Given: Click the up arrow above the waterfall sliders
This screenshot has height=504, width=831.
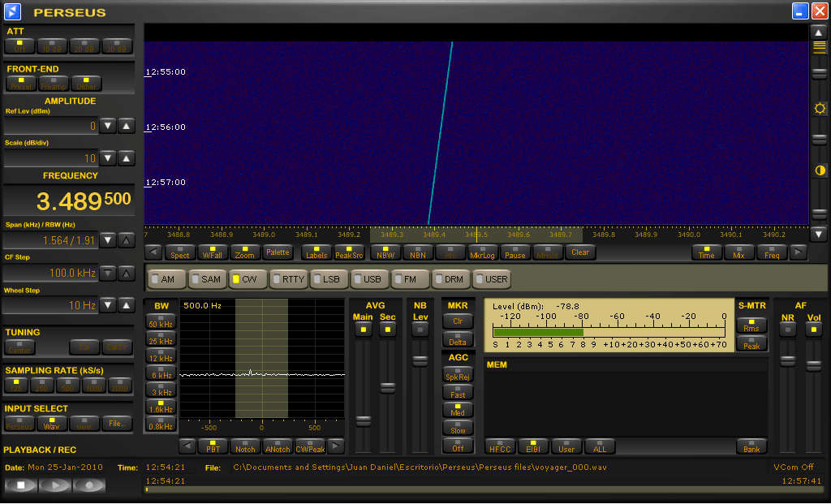Looking at the screenshot, I should click(819, 32).
